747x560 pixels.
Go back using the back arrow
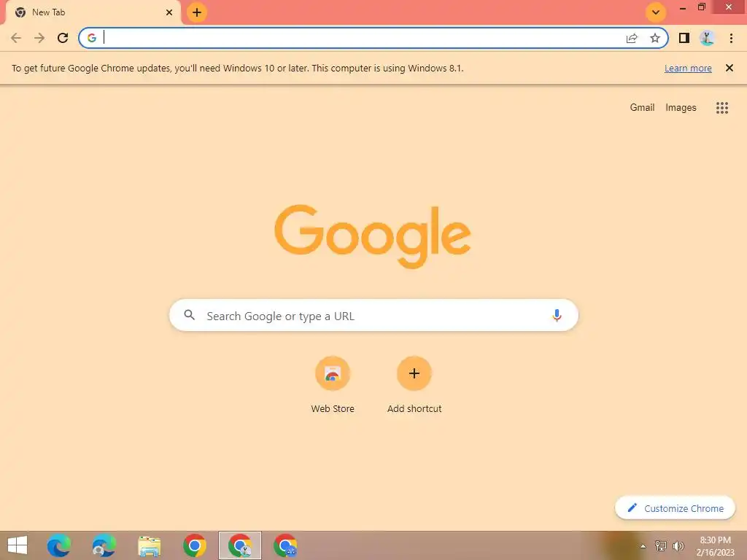[x=16, y=38]
